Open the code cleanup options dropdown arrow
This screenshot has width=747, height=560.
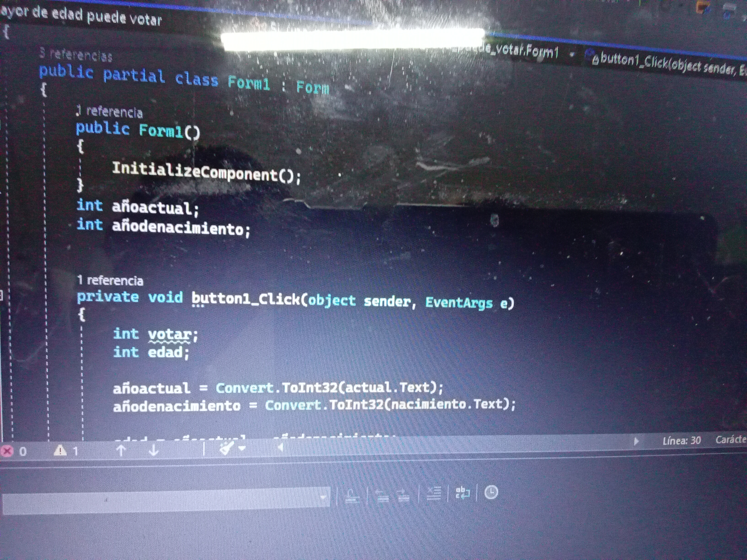tap(242, 449)
